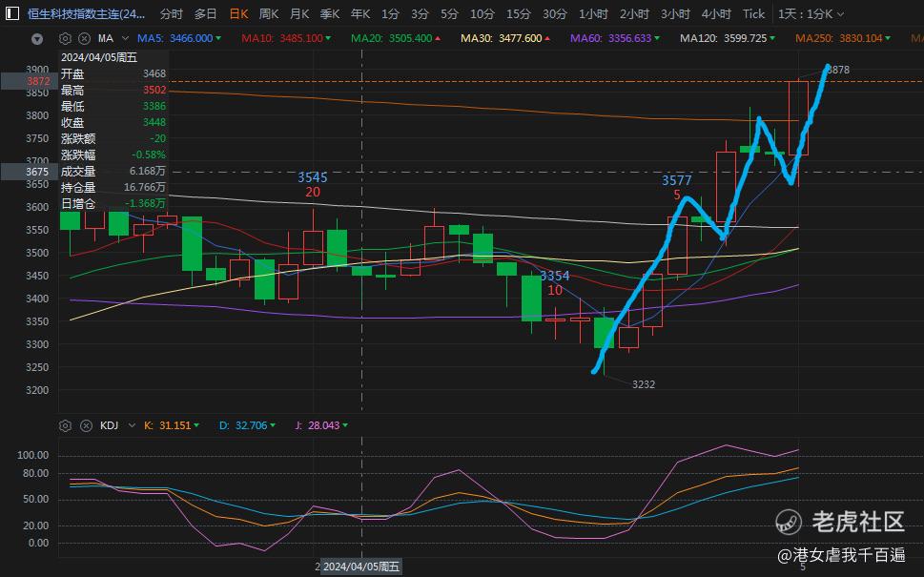Select the 日K period tab
924x577 pixels.
tap(238, 13)
